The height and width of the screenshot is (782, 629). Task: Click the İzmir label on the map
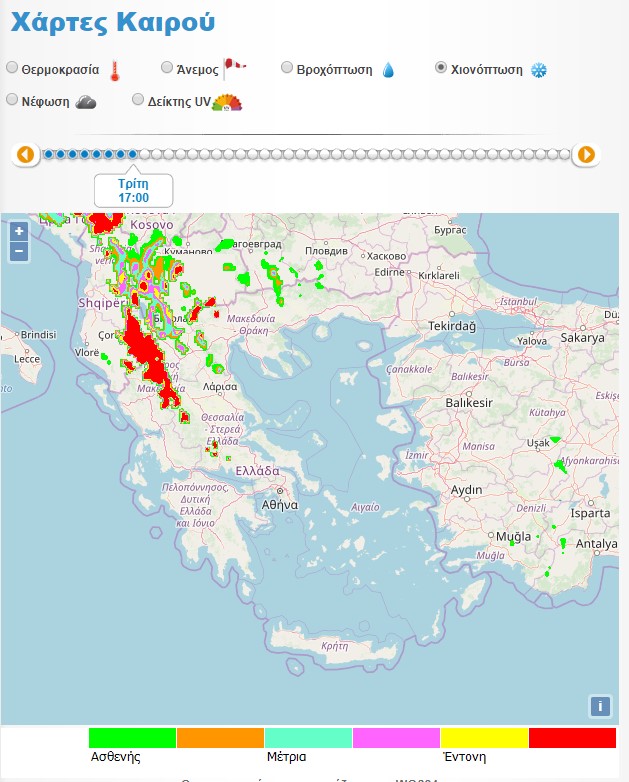[x=417, y=454]
